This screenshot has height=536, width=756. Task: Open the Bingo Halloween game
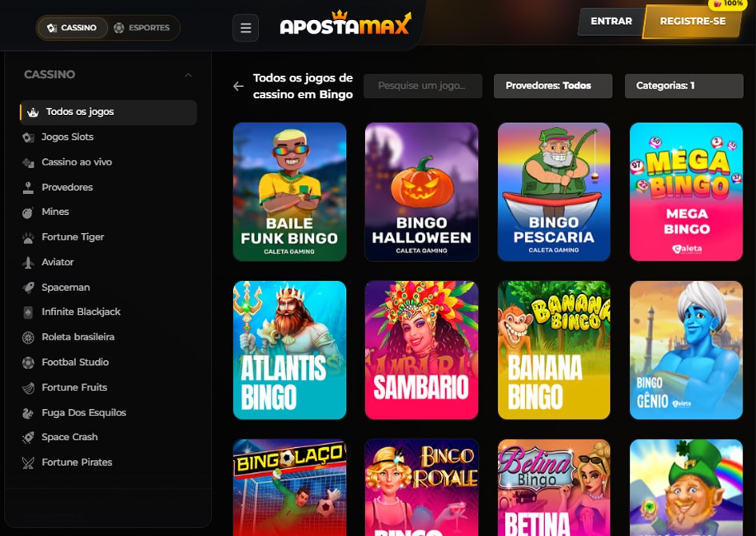tap(422, 192)
